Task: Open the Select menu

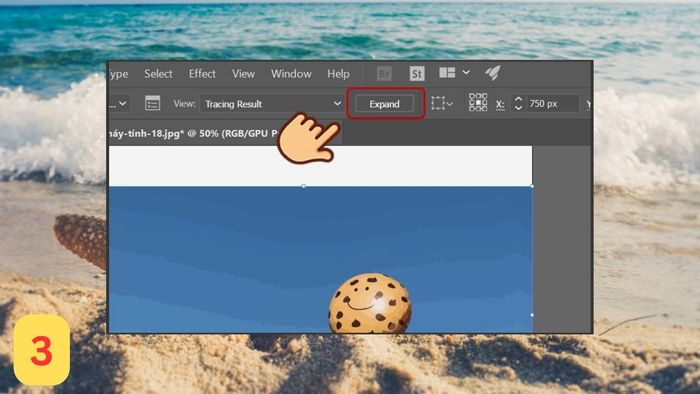Action: (158, 74)
